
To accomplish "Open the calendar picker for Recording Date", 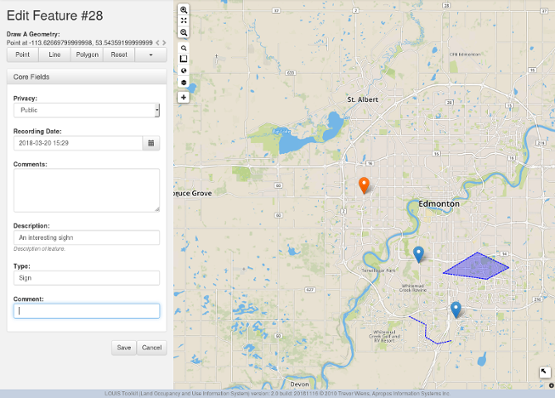I will coord(151,143).
